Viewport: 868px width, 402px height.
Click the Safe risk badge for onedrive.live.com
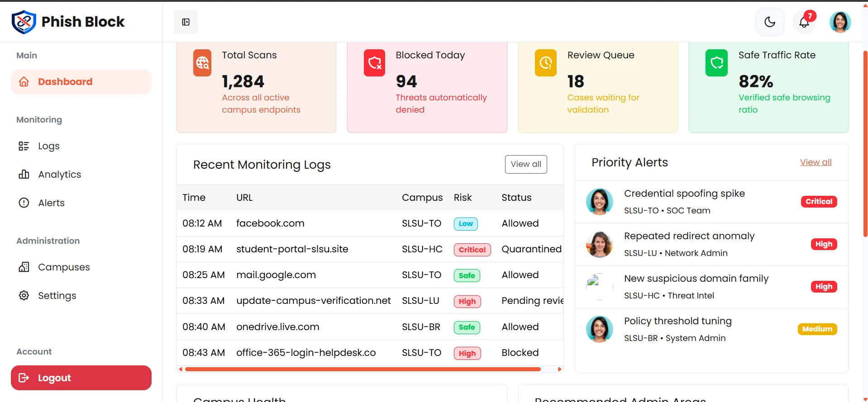point(467,327)
